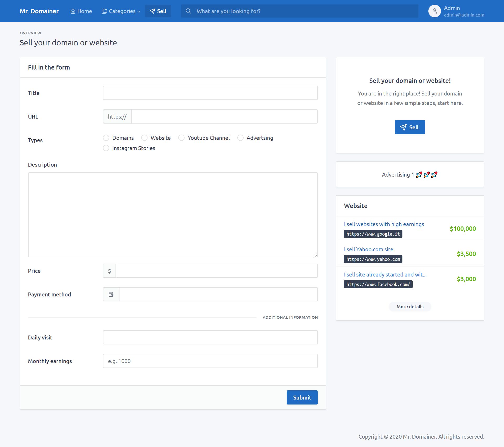Focus the Monthly earnings input field
The image size is (504, 447).
coord(210,361)
